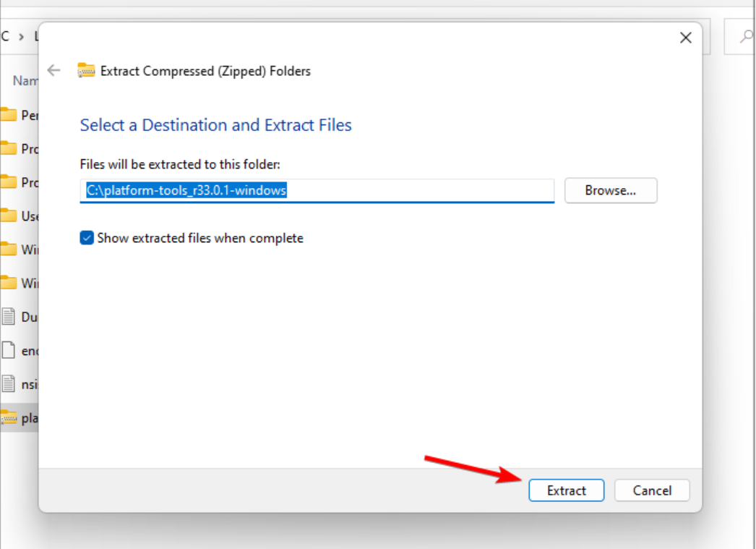Screen dimensions: 756x549
Task: Click the zipped folder icon beside the dialog title
Action: coord(86,71)
